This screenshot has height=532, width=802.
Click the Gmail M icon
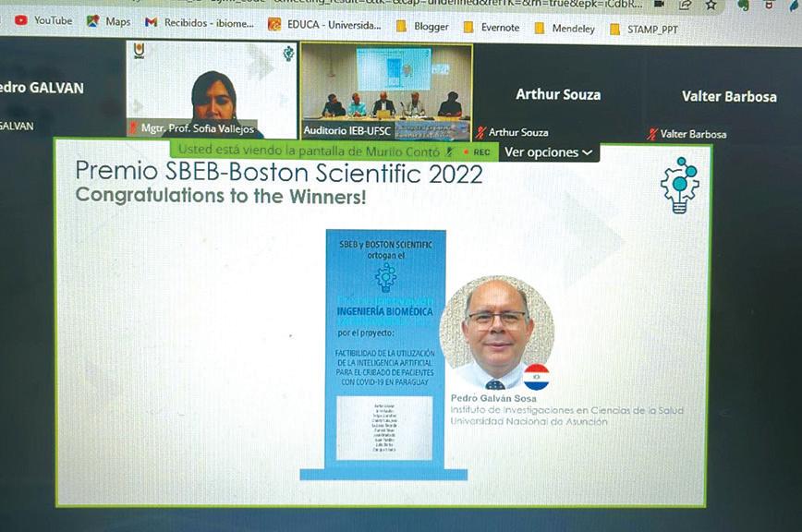pos(151,22)
